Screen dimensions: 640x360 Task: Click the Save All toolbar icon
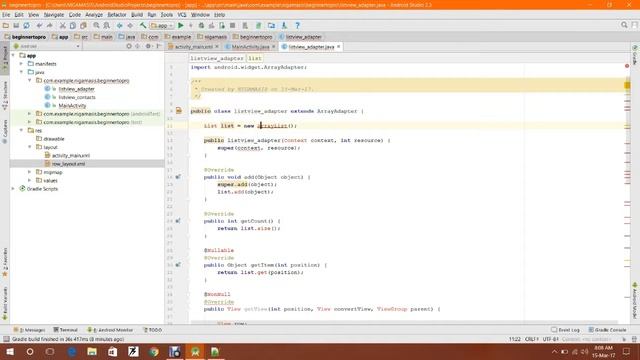pos(16,25)
